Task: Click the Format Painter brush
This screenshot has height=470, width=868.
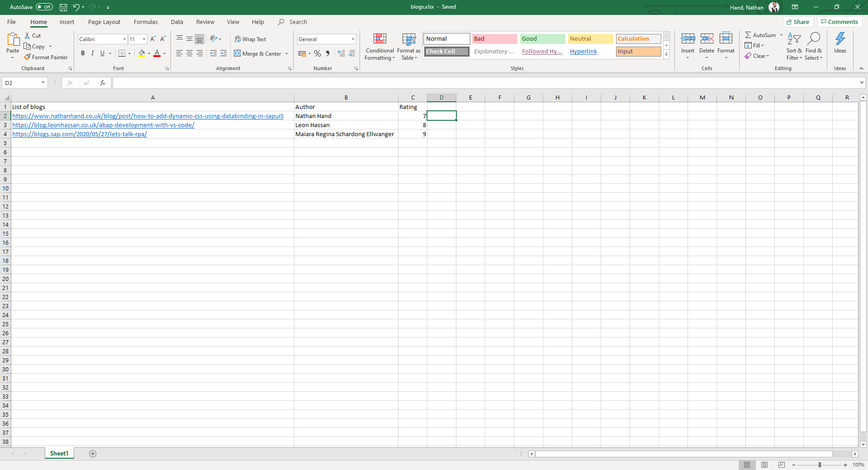Action: [x=27, y=57]
